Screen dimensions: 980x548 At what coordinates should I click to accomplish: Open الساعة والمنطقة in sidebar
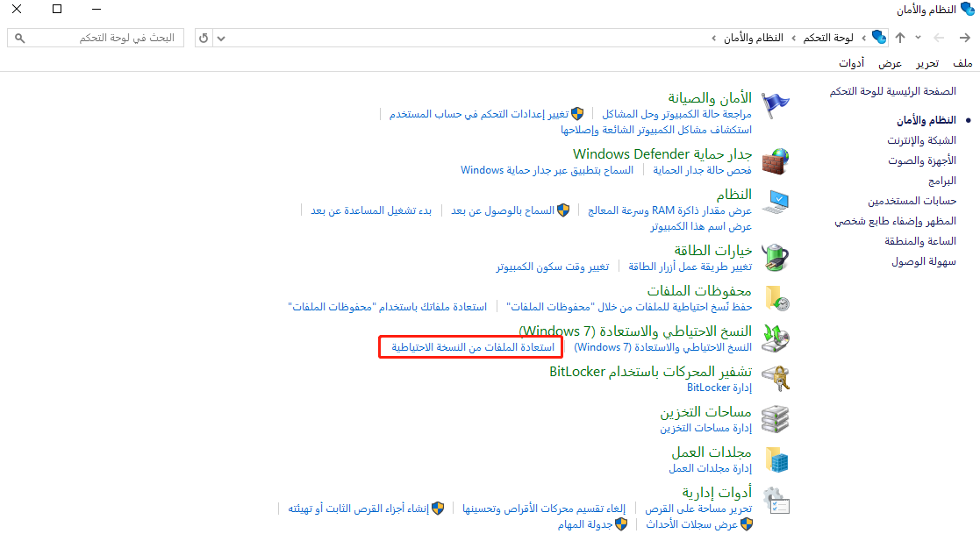920,241
